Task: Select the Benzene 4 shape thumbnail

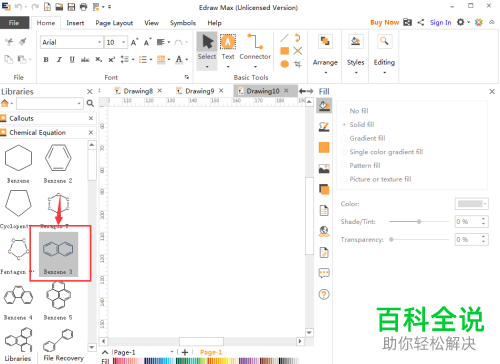Action: [x=18, y=302]
